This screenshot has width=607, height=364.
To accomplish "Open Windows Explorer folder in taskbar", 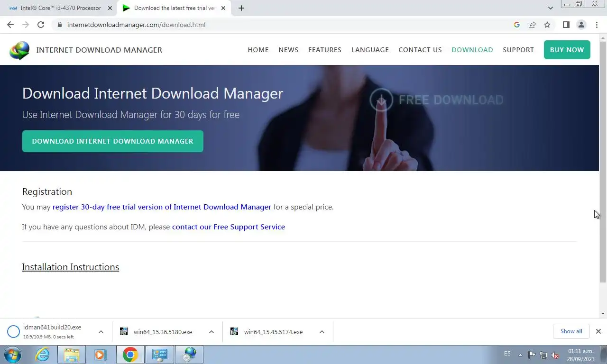I will coord(72,355).
